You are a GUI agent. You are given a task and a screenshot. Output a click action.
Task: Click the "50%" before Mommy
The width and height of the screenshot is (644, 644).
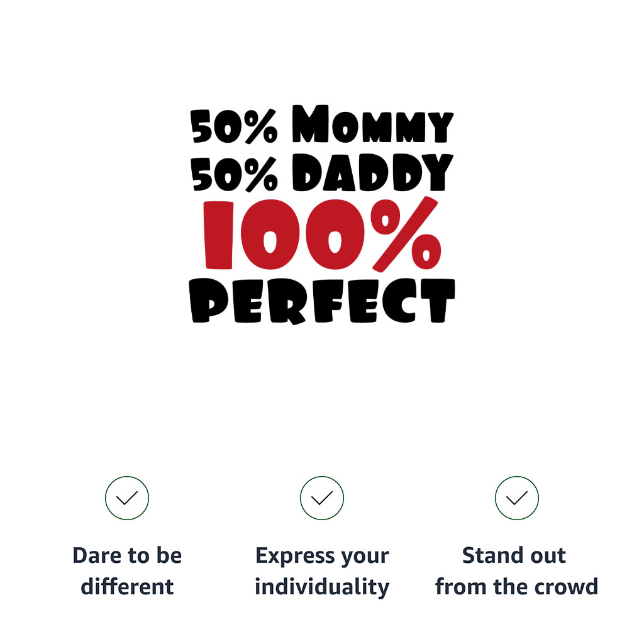234,126
